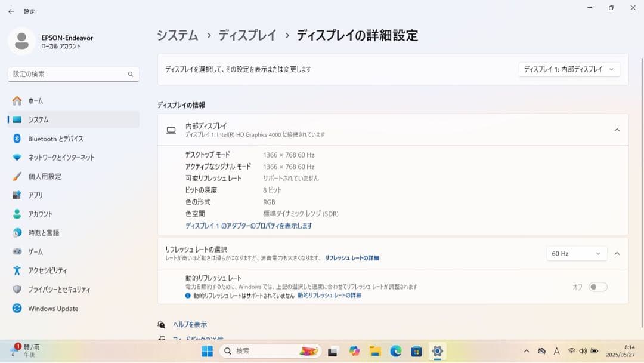Go to ホーム in Settings sidebar
Screen dimensions: 644x363
click(35, 100)
